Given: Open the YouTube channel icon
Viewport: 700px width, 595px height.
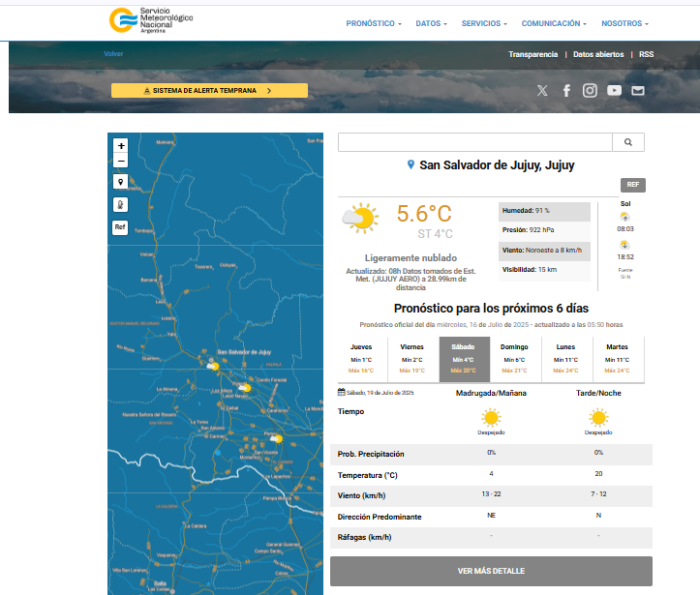Looking at the screenshot, I should (614, 91).
